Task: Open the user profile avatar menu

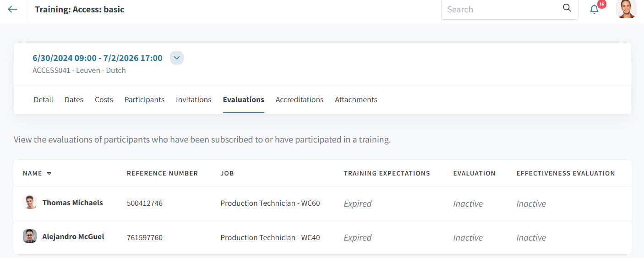Action: tap(626, 9)
